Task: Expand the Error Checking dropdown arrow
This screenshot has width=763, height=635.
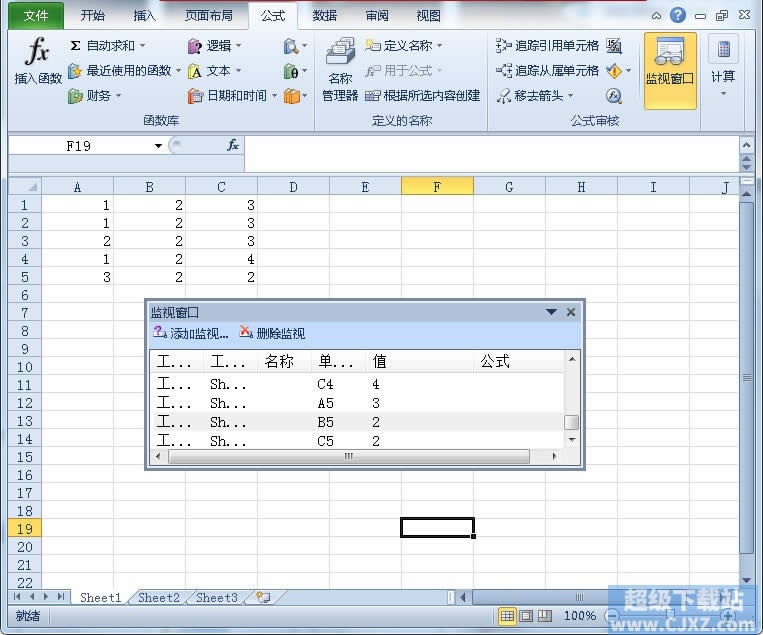Action: pos(628,71)
